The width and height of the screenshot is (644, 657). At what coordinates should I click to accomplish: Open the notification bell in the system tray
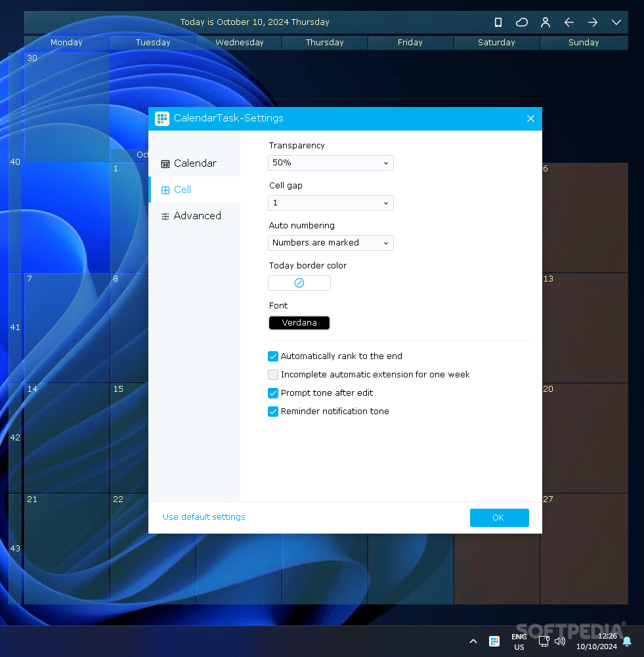tap(627, 641)
